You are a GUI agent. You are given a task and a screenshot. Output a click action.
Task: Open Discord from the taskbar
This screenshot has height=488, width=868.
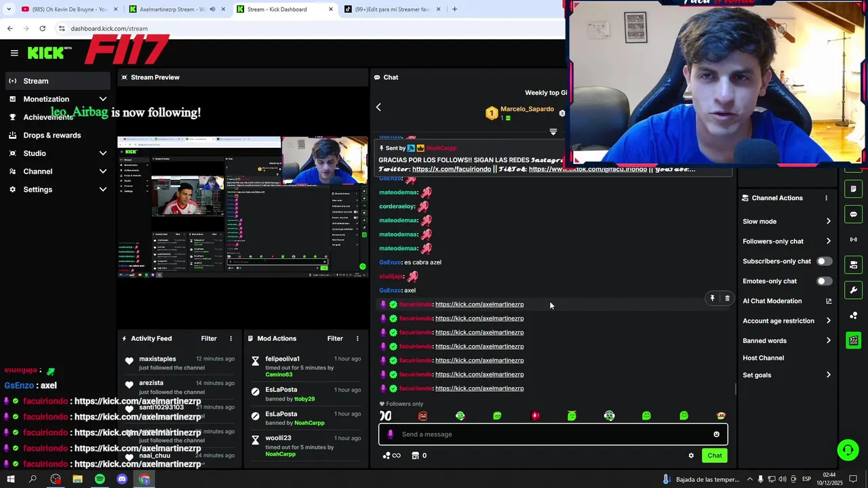(x=122, y=479)
